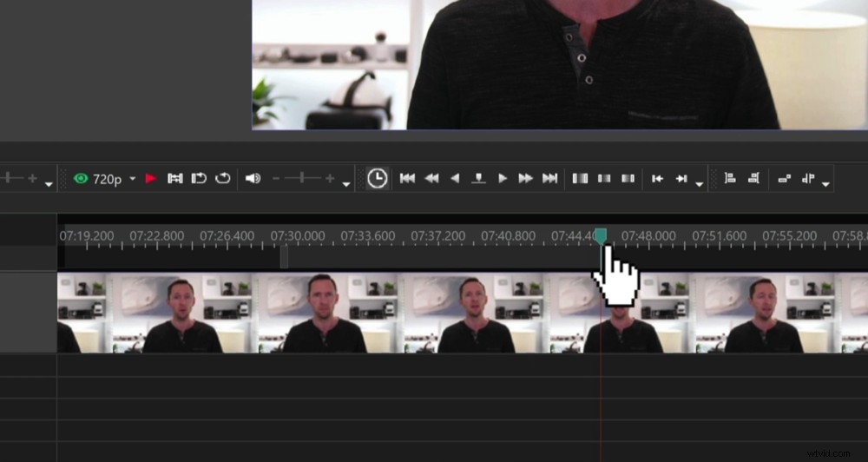Click the add marker icon
Screen dimensions: 868x462
coord(479,178)
